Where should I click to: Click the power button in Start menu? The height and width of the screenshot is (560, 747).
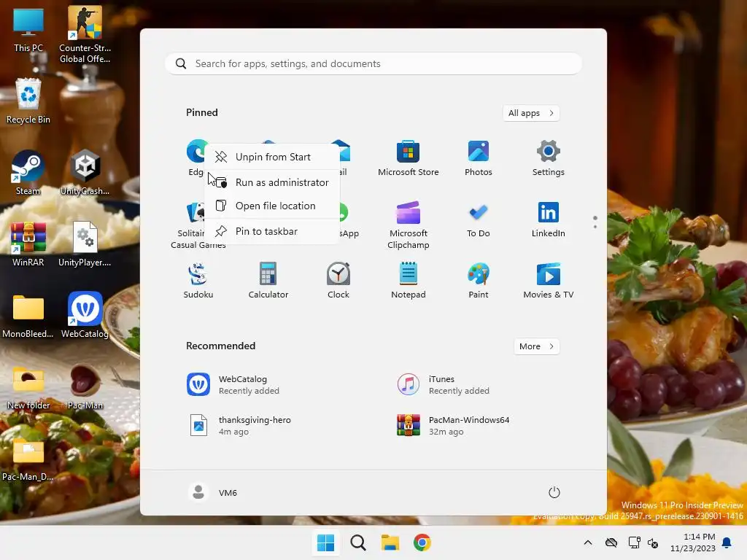[554, 492]
